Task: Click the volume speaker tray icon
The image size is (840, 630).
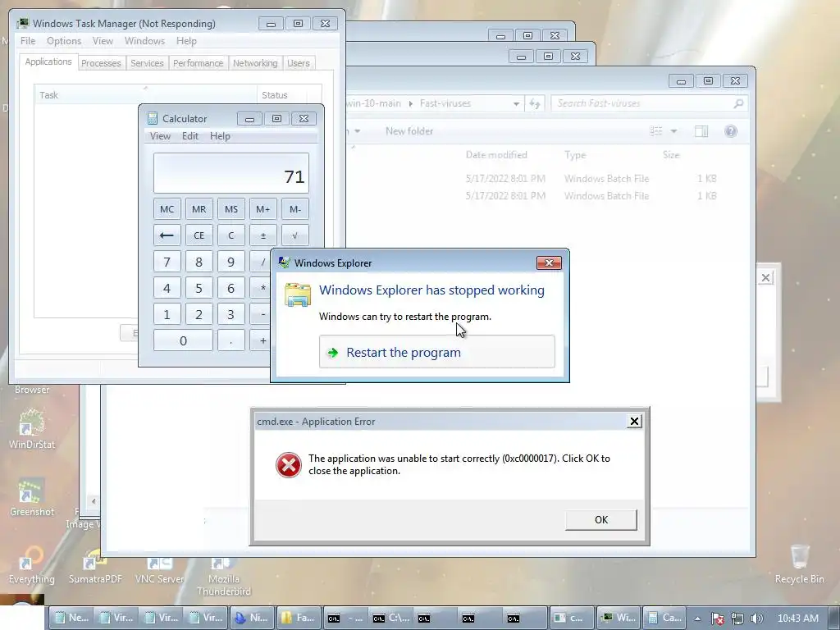Action: pos(756,619)
